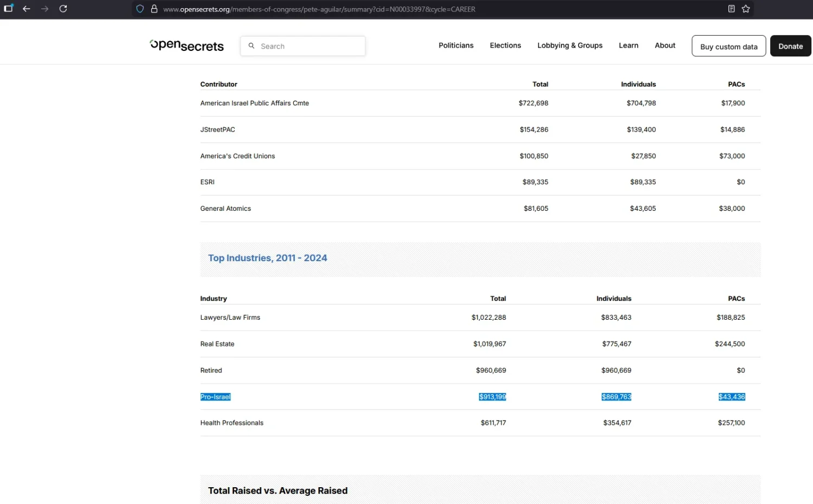Click the $1,022,288 total value

488,318
